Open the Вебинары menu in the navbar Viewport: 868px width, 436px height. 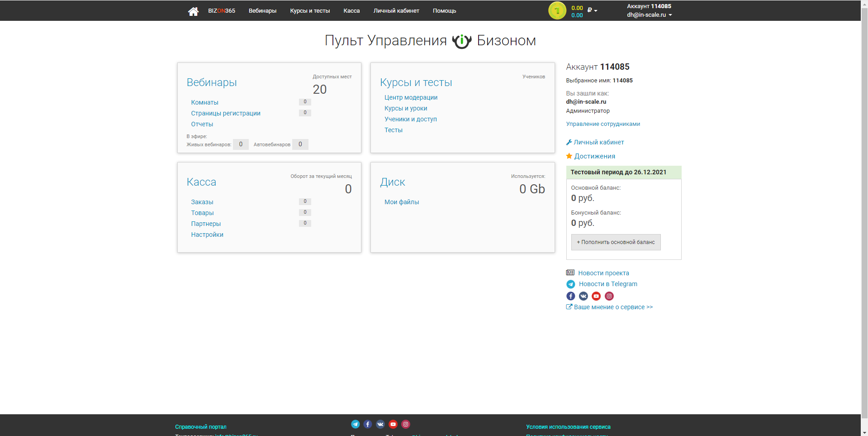(262, 11)
